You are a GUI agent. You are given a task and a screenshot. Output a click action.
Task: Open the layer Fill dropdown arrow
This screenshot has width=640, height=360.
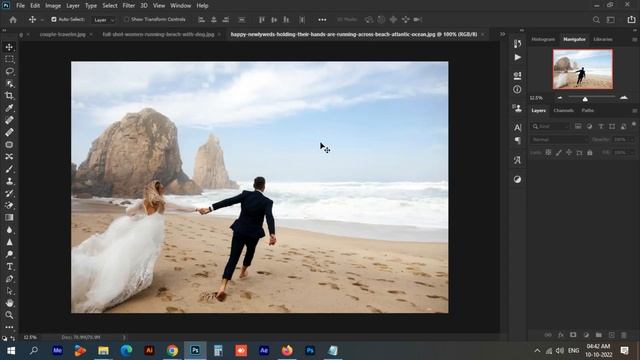pos(632,152)
